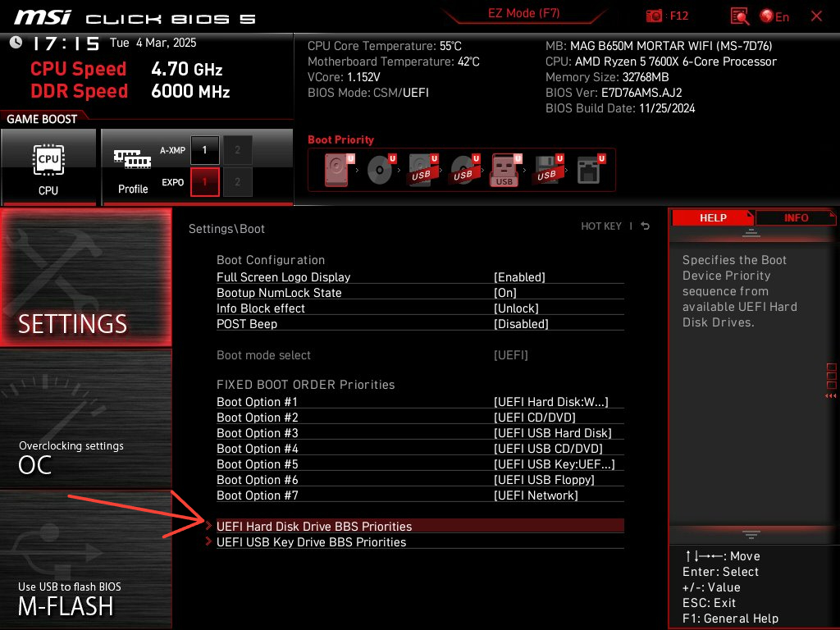Switch to the INFO tab
The image size is (840, 630).
click(796, 218)
